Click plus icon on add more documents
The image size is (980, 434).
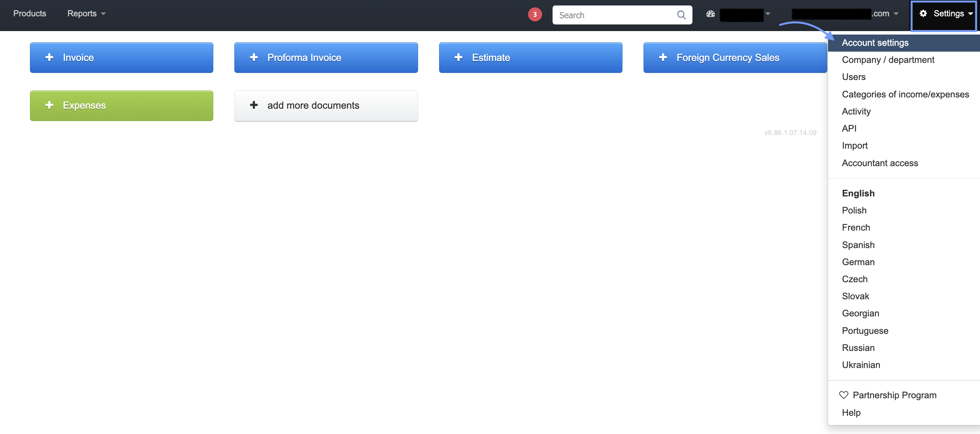[x=254, y=105]
